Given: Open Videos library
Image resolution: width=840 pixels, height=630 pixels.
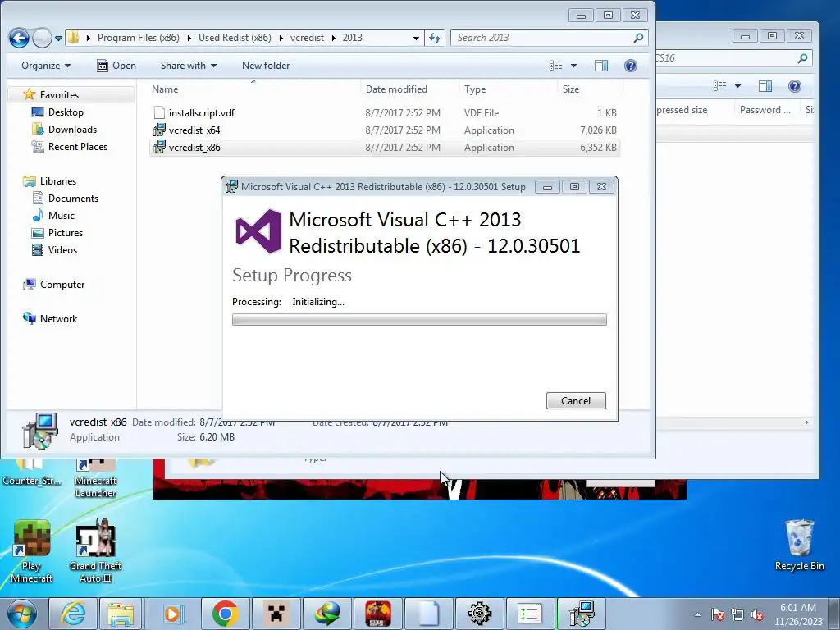Looking at the screenshot, I should 55,249.
